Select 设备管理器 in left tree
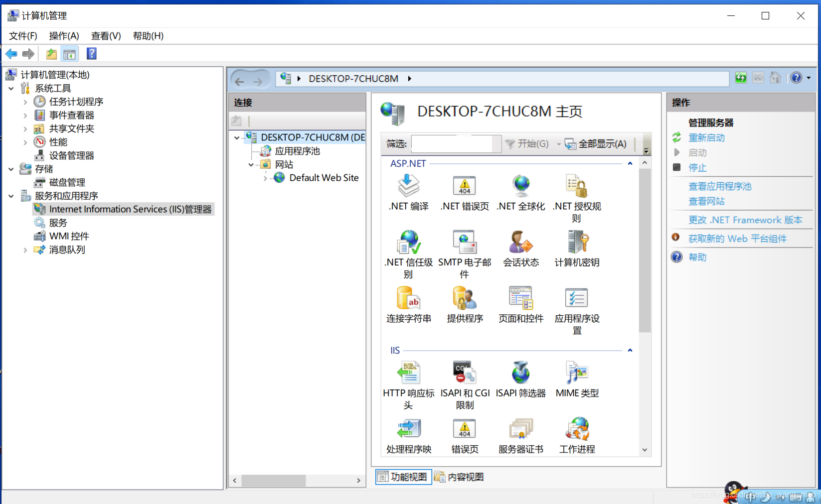The height and width of the screenshot is (504, 821). (x=71, y=156)
